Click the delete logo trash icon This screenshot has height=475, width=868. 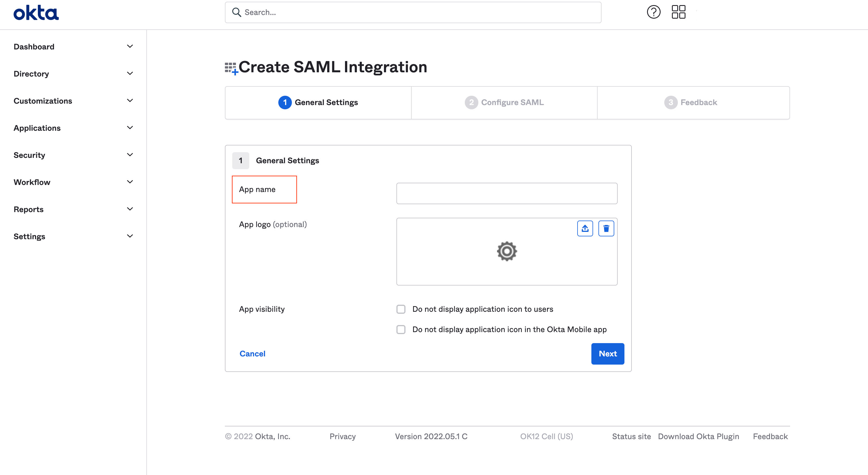click(x=606, y=228)
